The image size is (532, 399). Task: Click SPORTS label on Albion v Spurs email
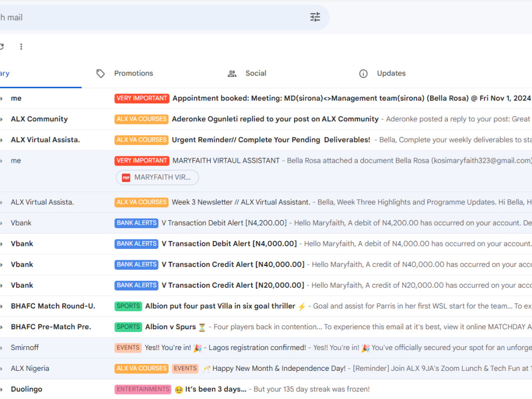coord(128,327)
